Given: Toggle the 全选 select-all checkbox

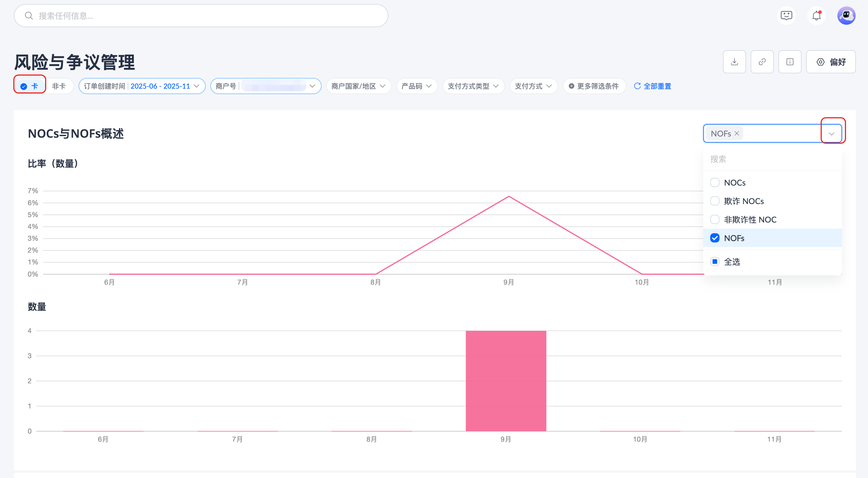Looking at the screenshot, I should pos(715,262).
